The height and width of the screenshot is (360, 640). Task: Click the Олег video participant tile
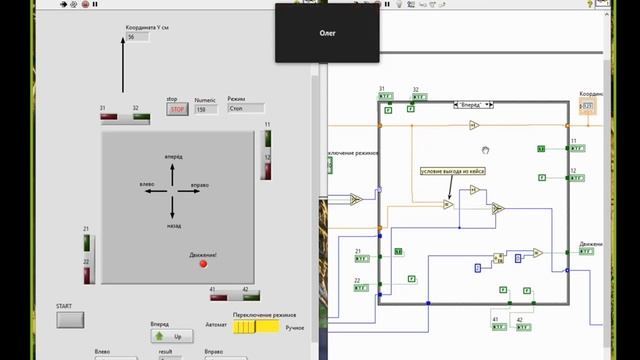point(327,33)
